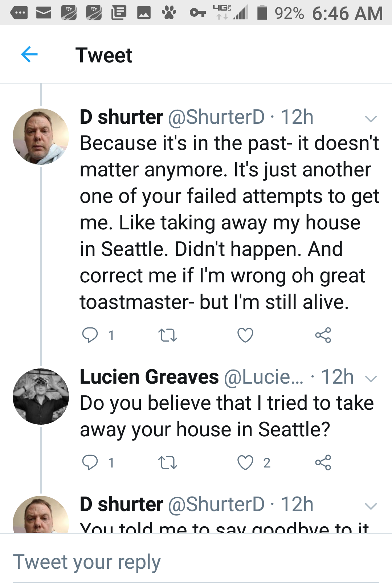Tap the email notification icon in status bar
Image resolution: width=392 pixels, height=588 pixels.
pos(44,13)
